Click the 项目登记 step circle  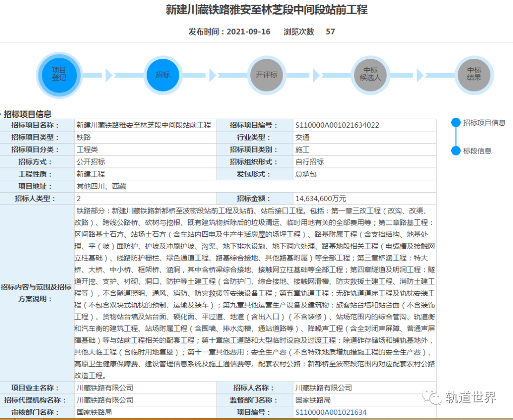click(x=59, y=75)
